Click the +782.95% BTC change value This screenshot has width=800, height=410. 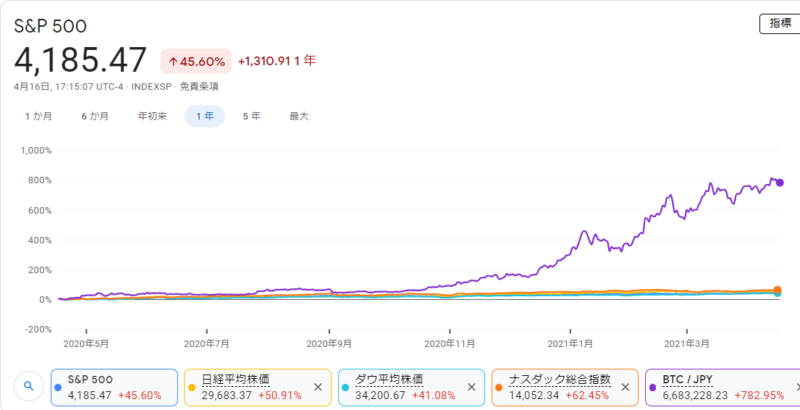tap(759, 395)
